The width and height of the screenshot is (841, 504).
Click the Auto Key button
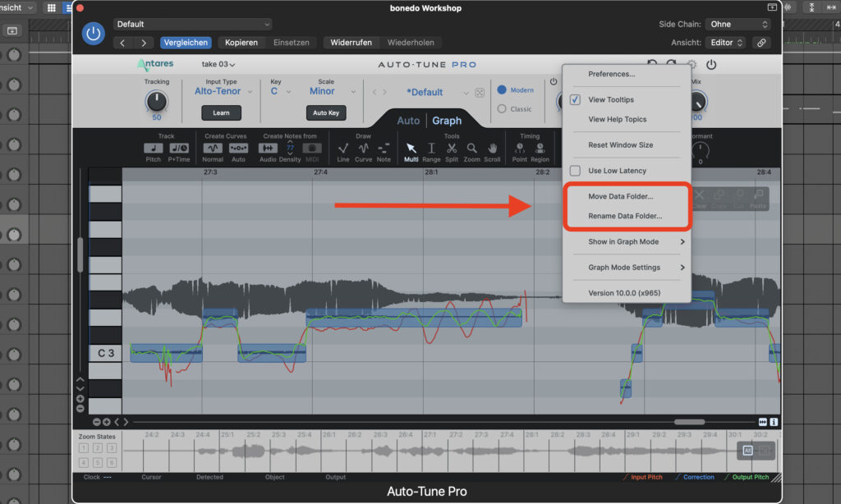point(326,112)
